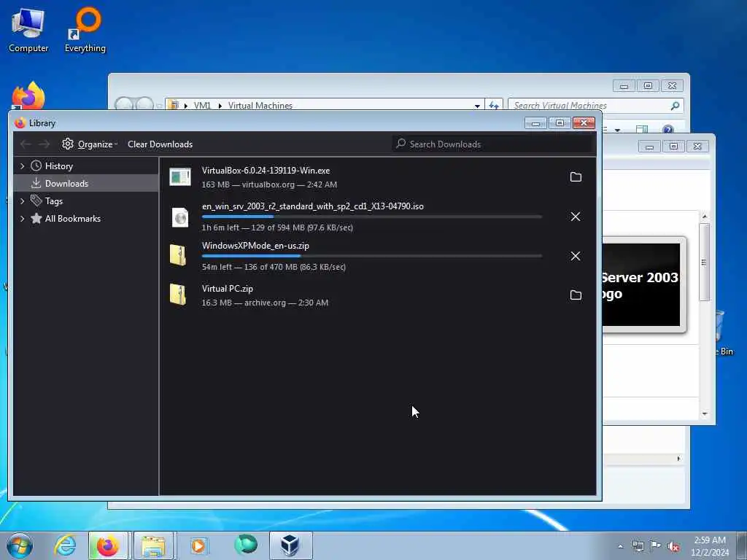Image resolution: width=747 pixels, height=560 pixels.
Task: Minimize the Library window
Action: pyautogui.click(x=535, y=123)
